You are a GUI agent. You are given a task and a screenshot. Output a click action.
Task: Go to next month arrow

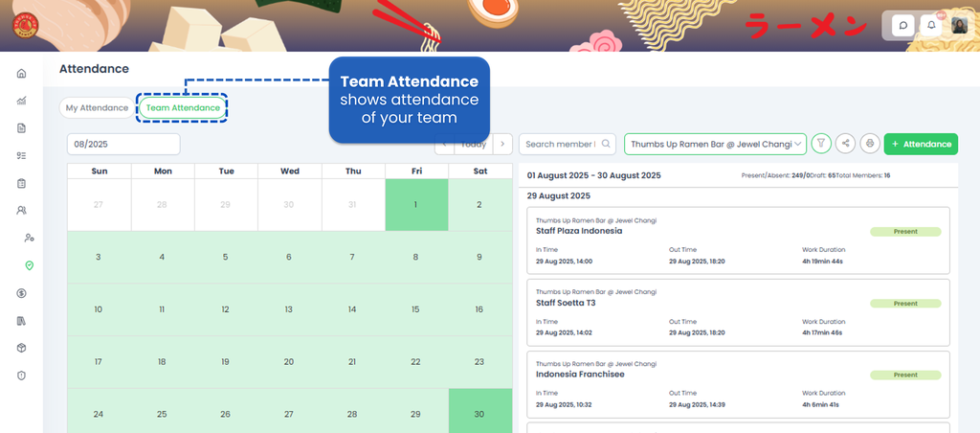503,144
